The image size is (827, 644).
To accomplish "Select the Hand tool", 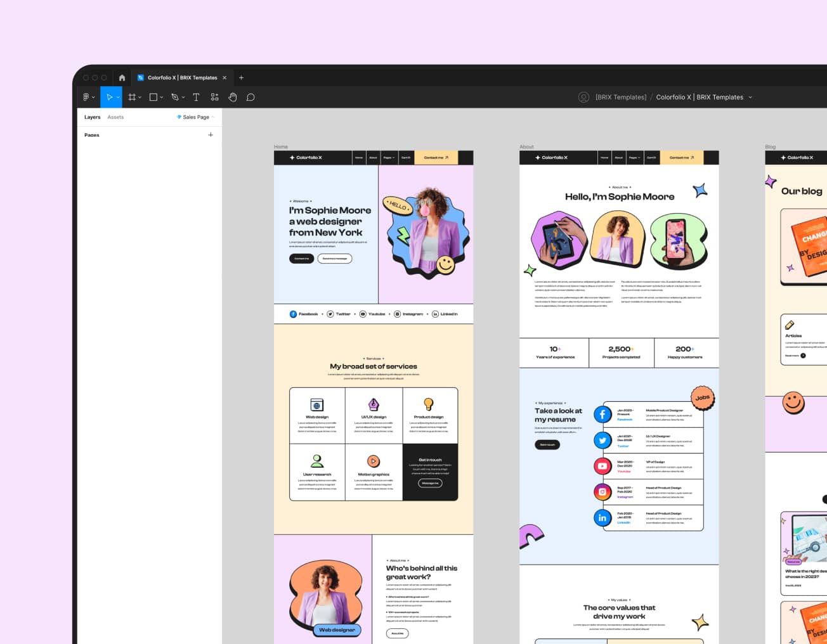I will [233, 97].
